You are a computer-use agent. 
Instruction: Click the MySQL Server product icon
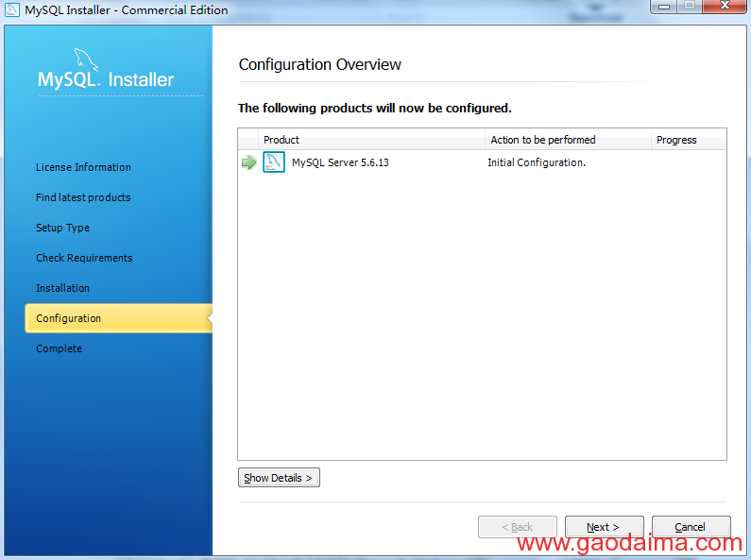[274, 162]
